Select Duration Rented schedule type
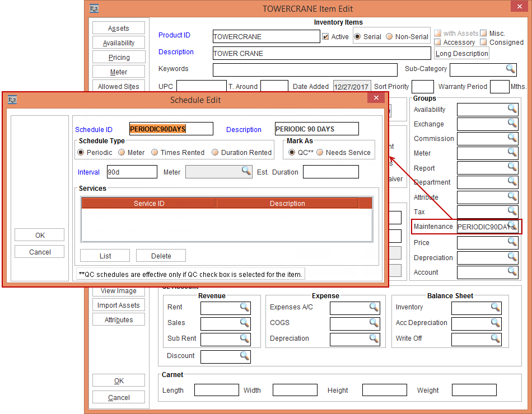532x414 pixels. (x=215, y=153)
